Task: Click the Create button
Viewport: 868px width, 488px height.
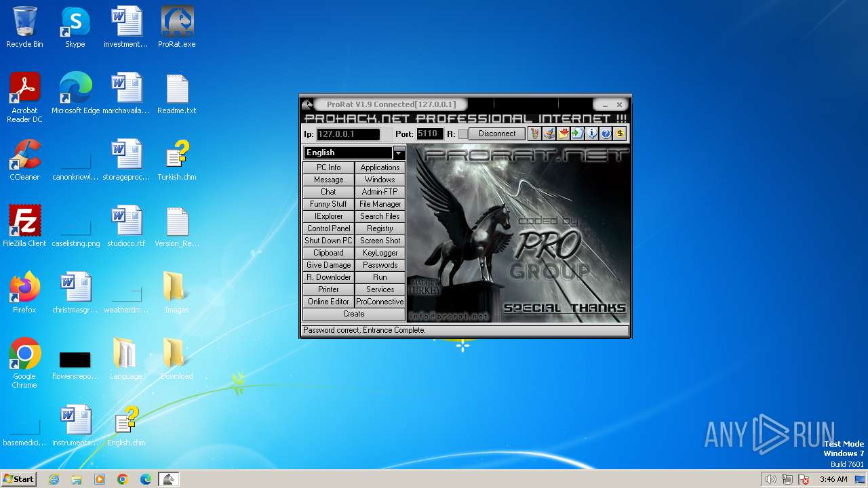Action: click(x=354, y=314)
